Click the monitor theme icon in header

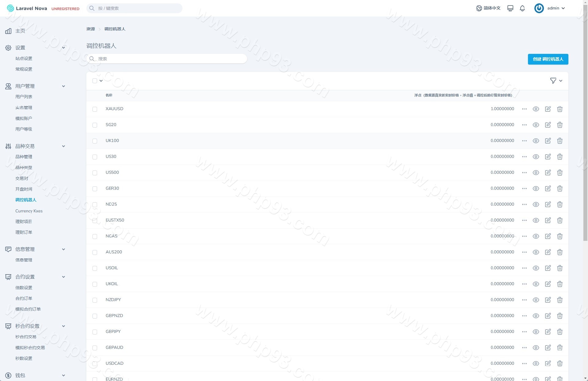pyautogui.click(x=510, y=8)
